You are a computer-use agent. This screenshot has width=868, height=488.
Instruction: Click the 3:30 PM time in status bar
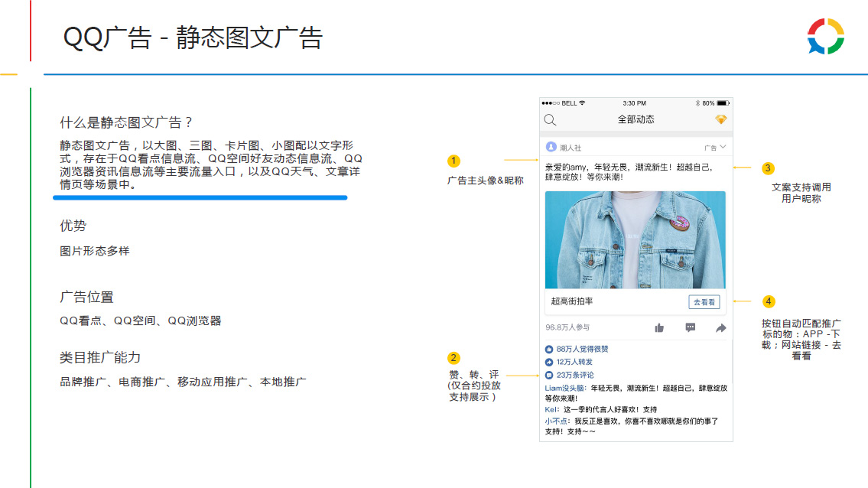[635, 103]
